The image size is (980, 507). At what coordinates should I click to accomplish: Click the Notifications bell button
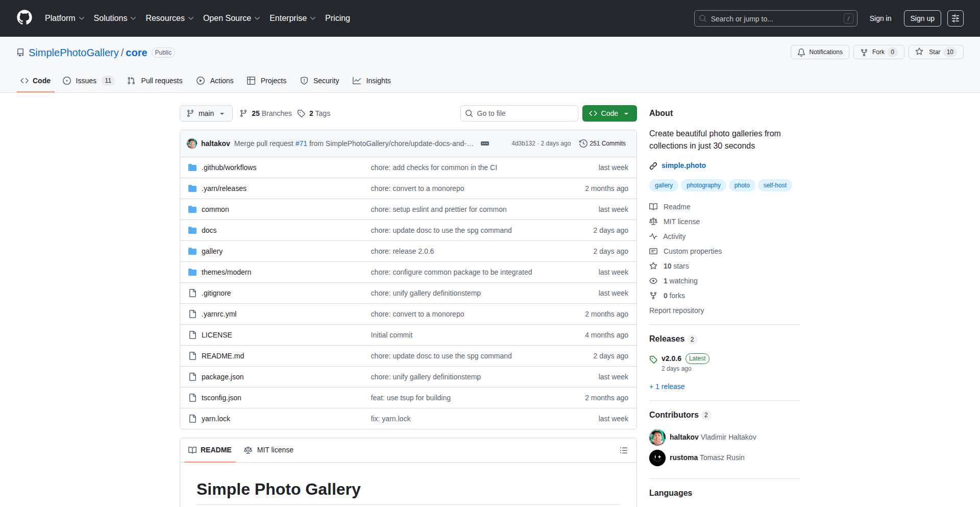click(x=820, y=52)
